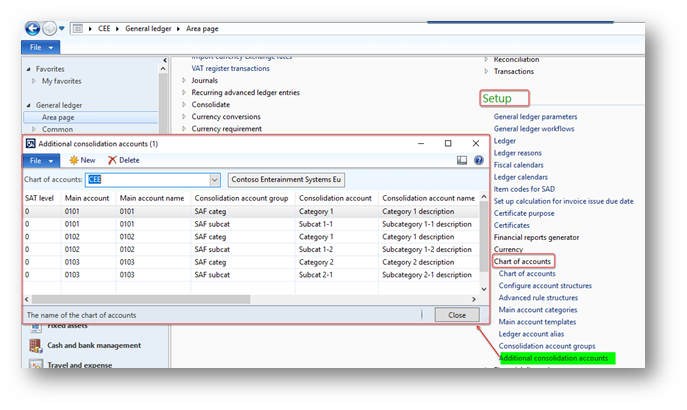The image size is (687, 410).
Task: Expand the My favorites node
Action: pyautogui.click(x=34, y=81)
